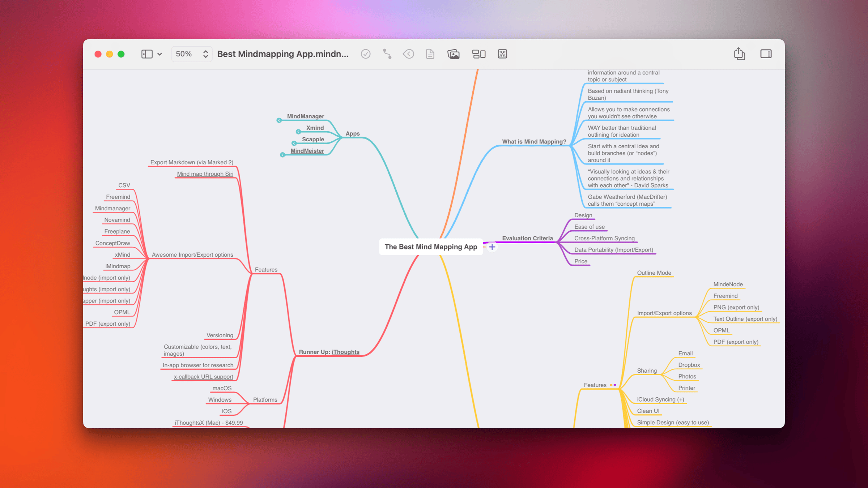868x488 pixels.
Task: Select the Text Outline (export only) node
Action: pyautogui.click(x=745, y=319)
